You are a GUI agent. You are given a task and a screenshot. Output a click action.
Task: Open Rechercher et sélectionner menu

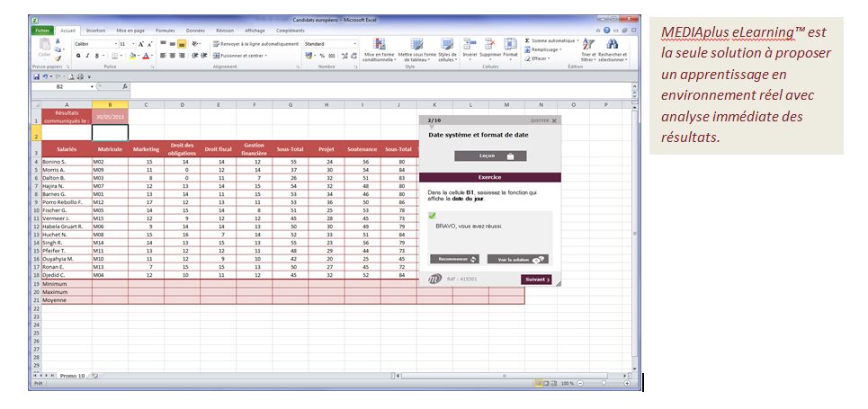(613, 50)
